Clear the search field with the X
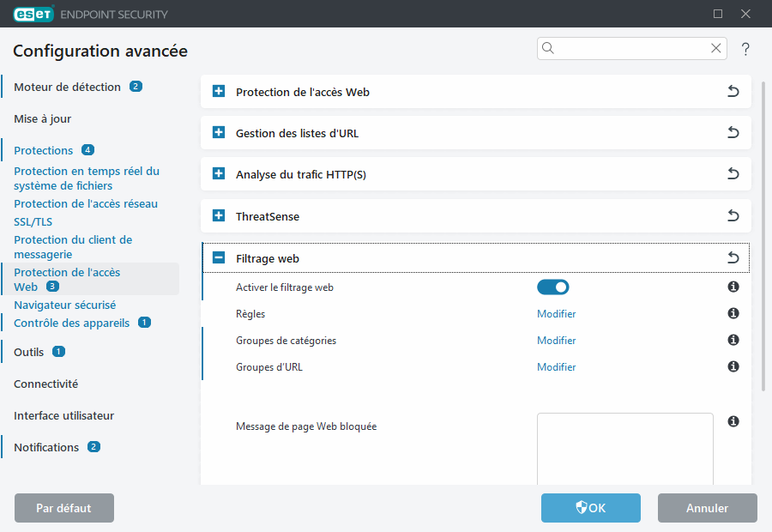The width and height of the screenshot is (772, 532). pos(715,48)
